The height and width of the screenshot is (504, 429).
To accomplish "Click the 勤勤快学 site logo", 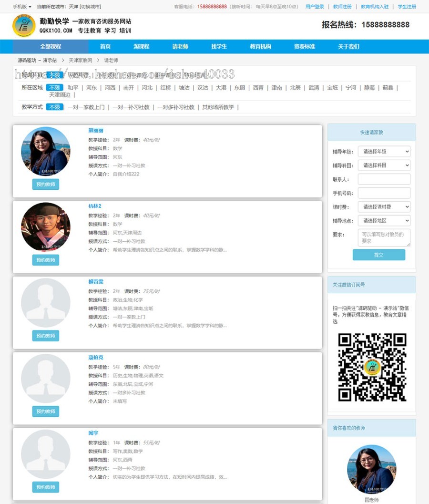I will (x=24, y=26).
